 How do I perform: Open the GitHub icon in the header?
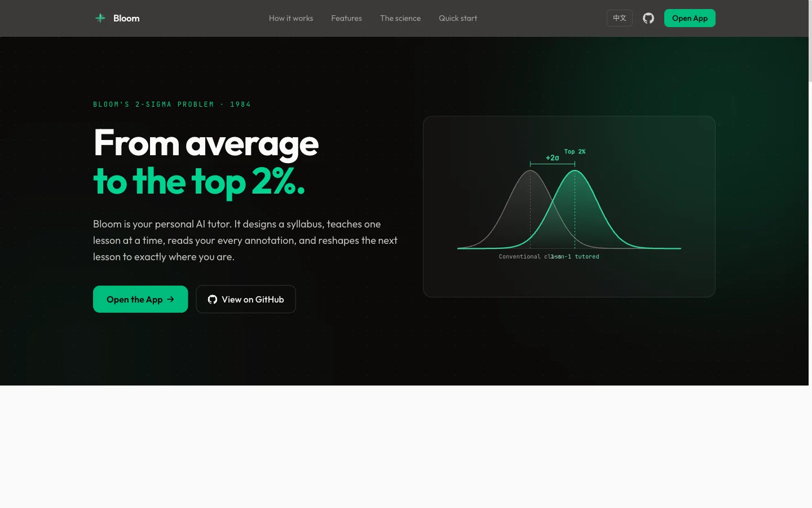point(648,18)
